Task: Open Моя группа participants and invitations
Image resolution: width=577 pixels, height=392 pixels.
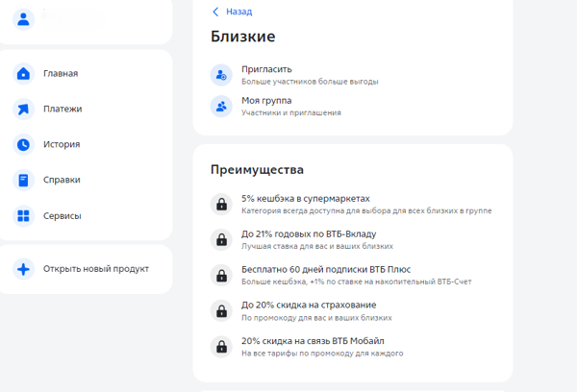Action: pos(290,106)
